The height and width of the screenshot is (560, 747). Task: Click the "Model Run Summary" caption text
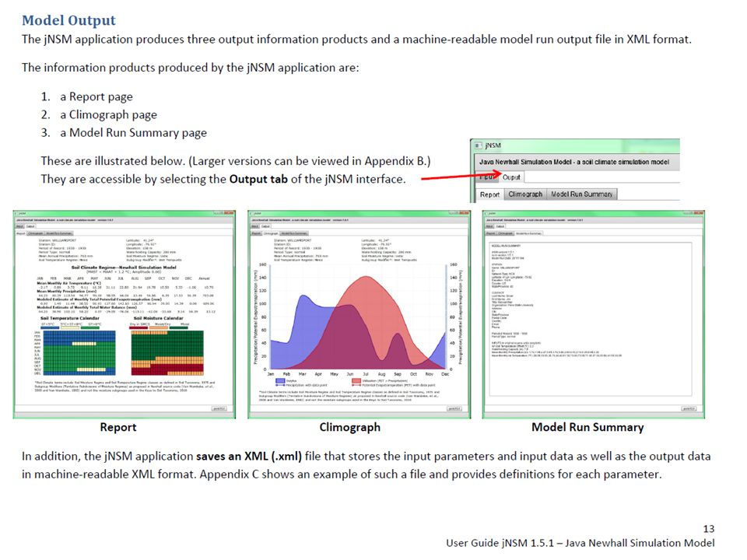click(587, 427)
